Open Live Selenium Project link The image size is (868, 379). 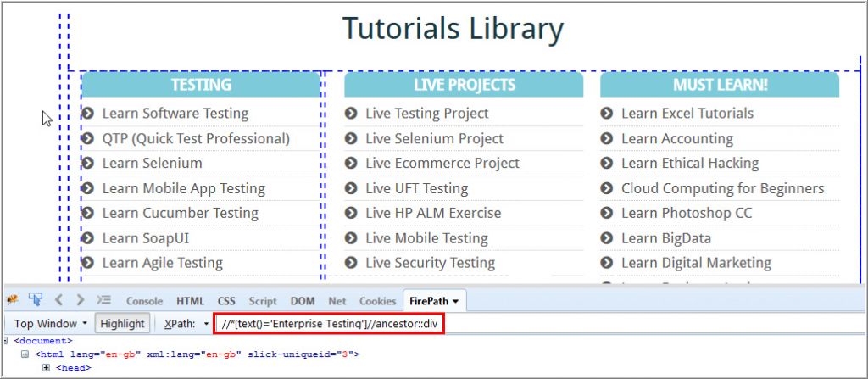click(435, 138)
